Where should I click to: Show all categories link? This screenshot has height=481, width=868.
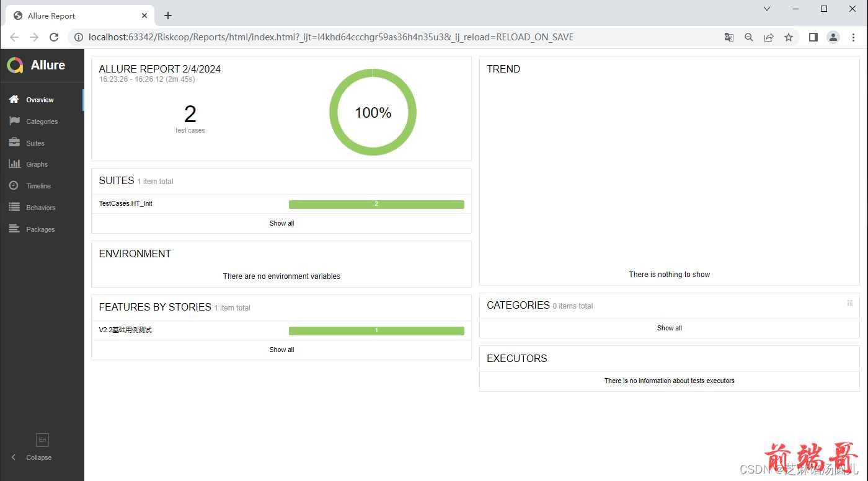[670, 328]
